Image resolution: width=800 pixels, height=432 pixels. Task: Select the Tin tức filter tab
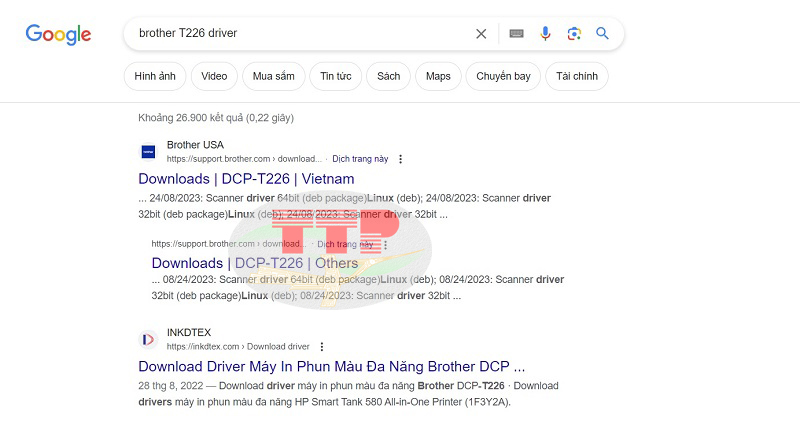point(336,77)
